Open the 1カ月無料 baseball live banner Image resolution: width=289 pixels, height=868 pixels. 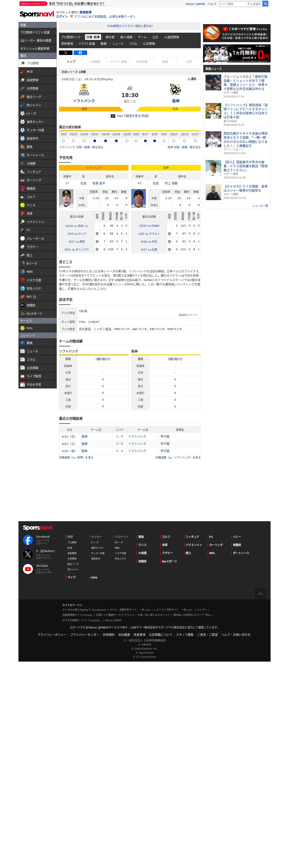click(x=237, y=53)
